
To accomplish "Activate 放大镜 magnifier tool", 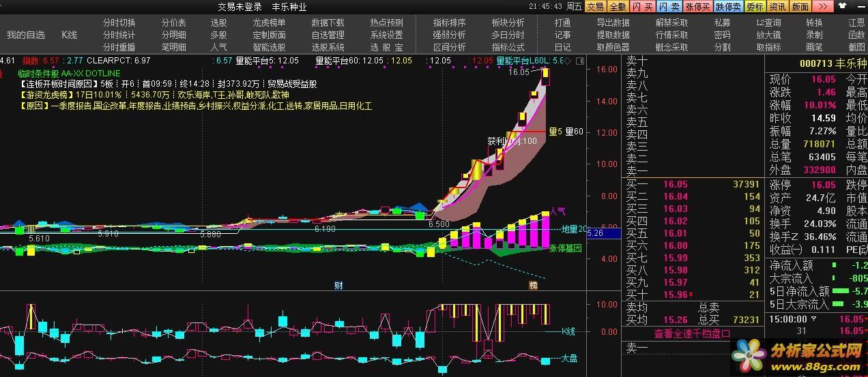I will tap(768, 35).
